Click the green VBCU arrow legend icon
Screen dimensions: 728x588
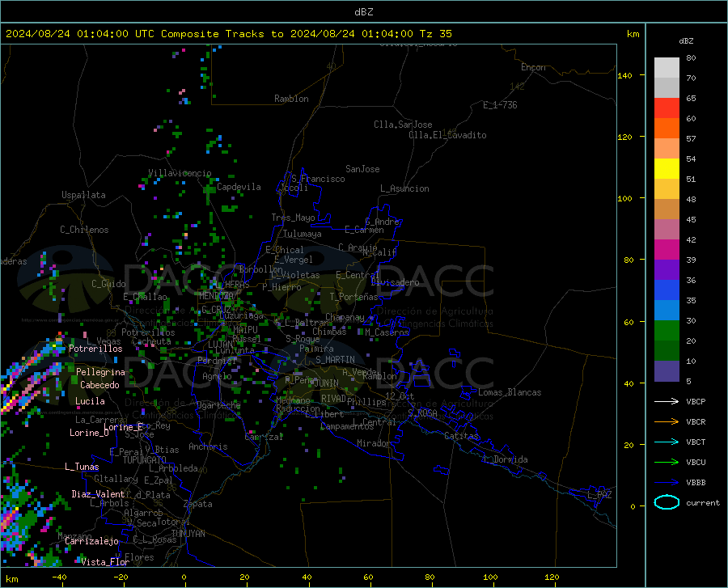(667, 463)
